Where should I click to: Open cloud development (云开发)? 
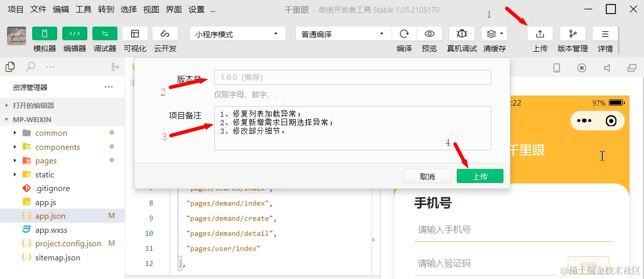click(x=165, y=34)
